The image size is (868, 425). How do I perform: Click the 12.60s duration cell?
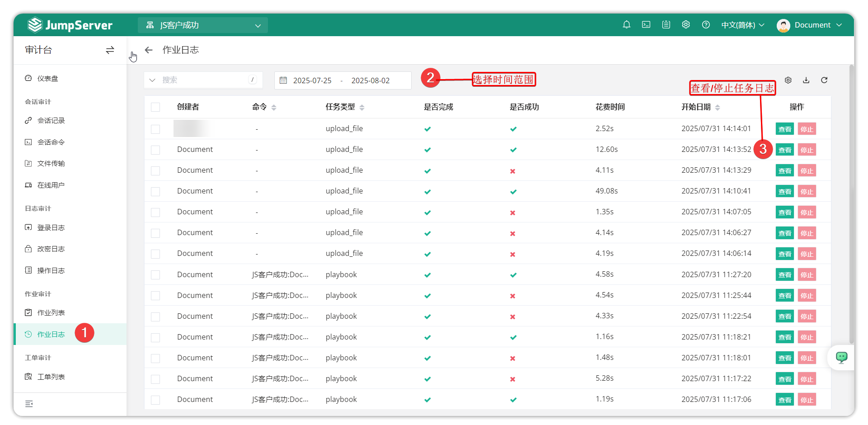(606, 149)
